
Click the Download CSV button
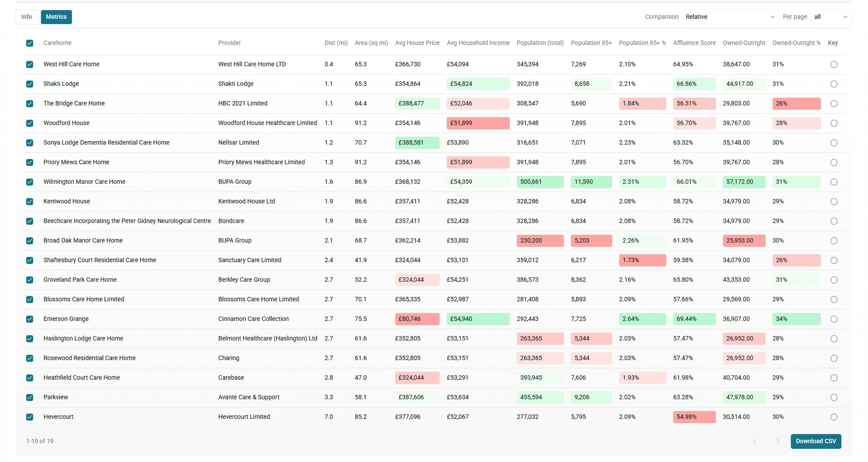[x=816, y=441]
